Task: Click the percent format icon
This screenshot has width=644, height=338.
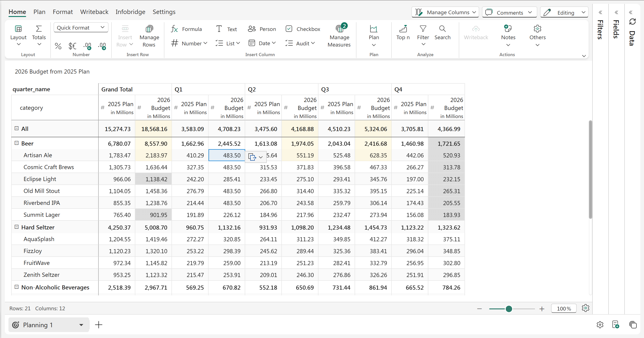Action: (x=58, y=46)
